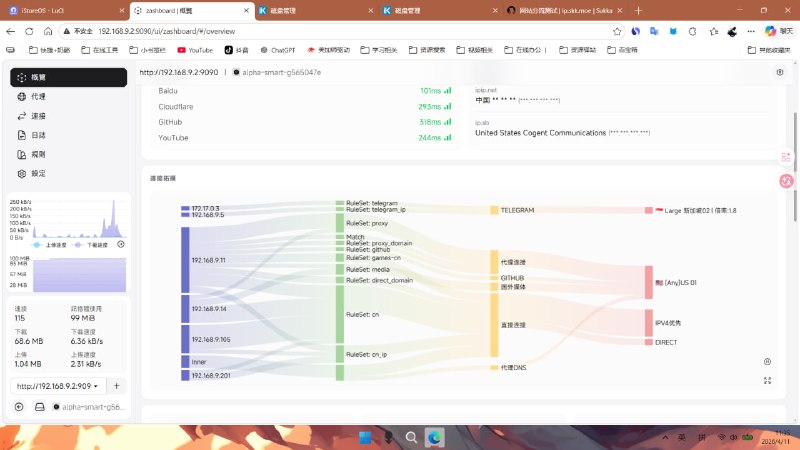Click the Edge icon in the taskbar

pyautogui.click(x=434, y=438)
